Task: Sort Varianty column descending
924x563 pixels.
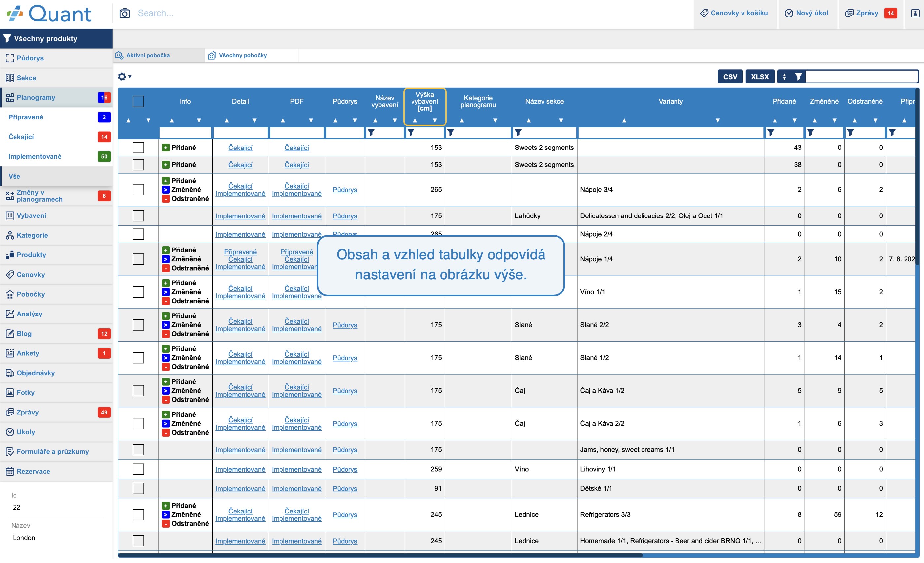Action: click(x=717, y=120)
